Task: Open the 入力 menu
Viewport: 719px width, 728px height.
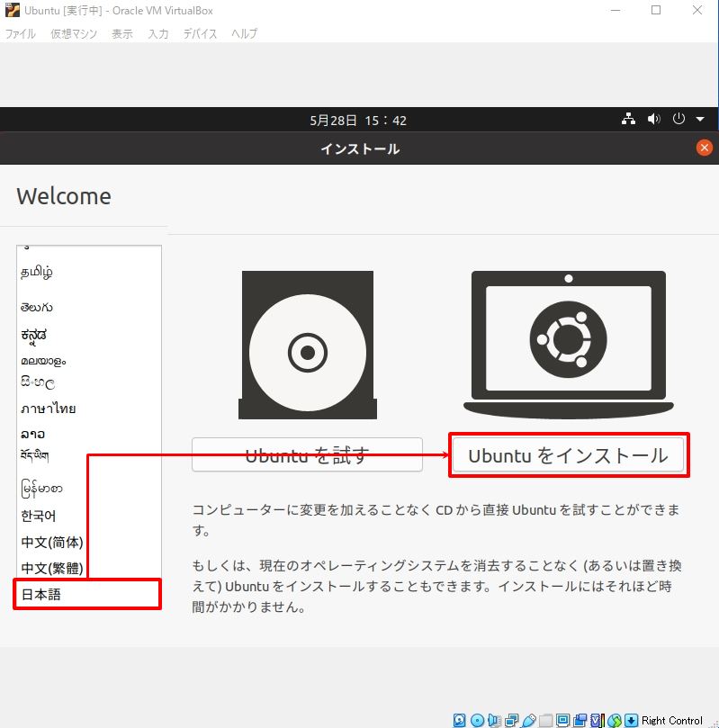Action: 157,34
